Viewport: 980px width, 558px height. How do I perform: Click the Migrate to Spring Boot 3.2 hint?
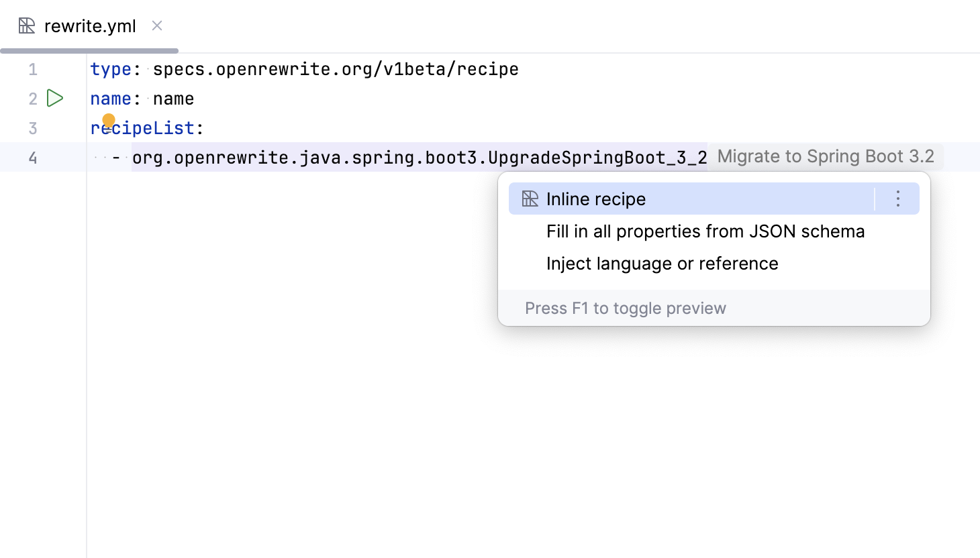[x=826, y=156]
